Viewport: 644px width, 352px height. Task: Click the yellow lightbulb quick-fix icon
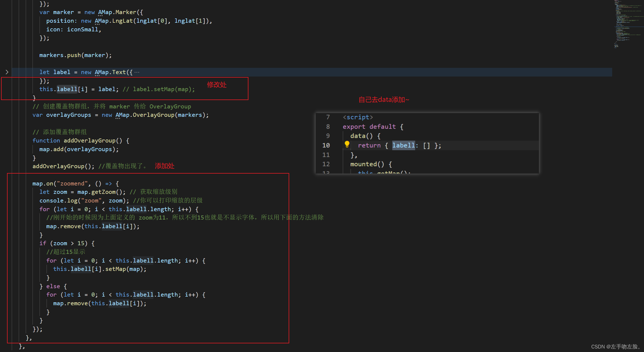pos(347,145)
